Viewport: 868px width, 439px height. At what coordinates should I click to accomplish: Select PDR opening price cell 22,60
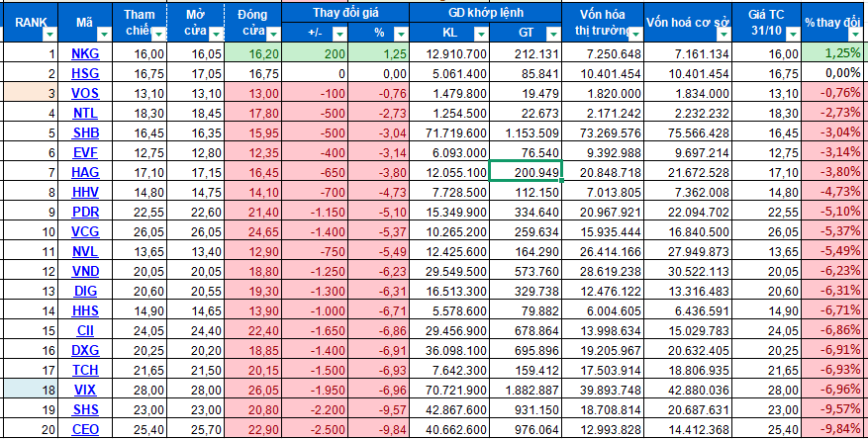point(196,212)
